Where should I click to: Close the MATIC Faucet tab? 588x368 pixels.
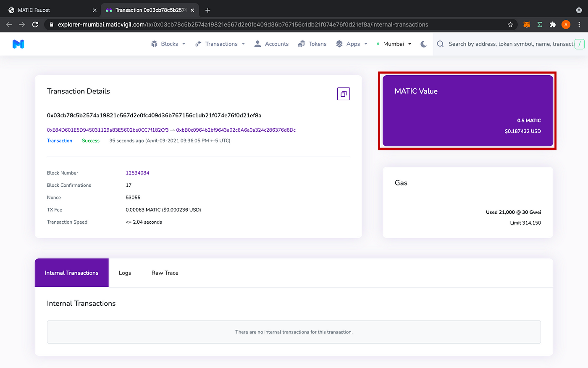click(94, 10)
